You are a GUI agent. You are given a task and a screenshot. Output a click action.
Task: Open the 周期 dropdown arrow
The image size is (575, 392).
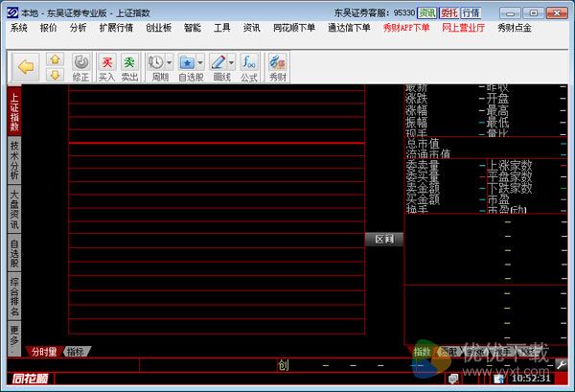[169, 62]
